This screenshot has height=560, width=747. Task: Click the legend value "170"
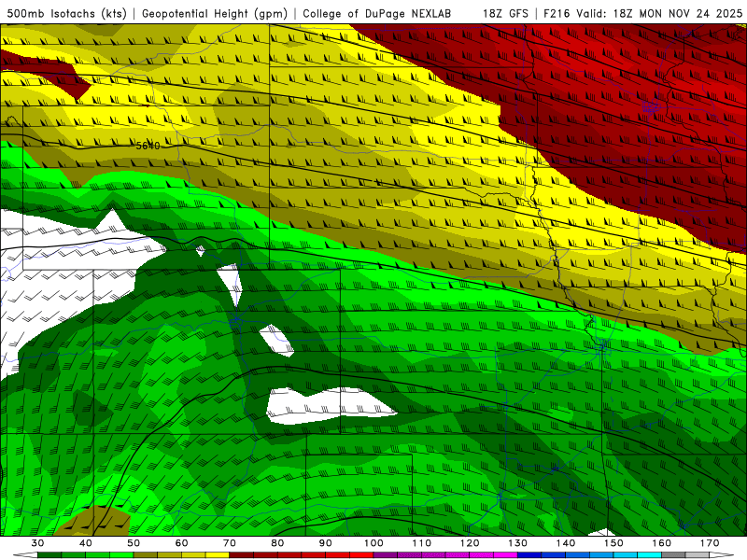710,543
